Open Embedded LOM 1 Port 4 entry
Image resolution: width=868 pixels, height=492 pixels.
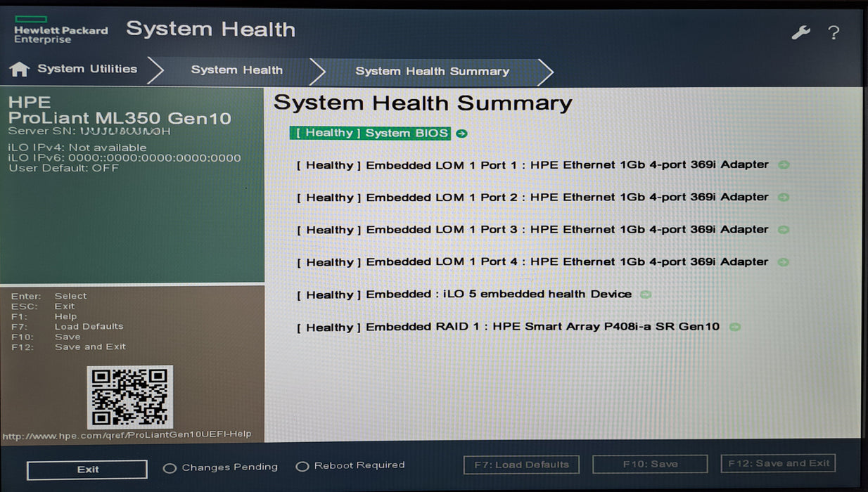tap(532, 262)
